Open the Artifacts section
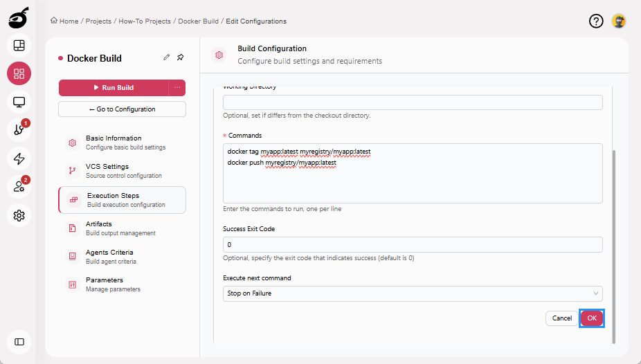641x364 pixels. [x=123, y=228]
